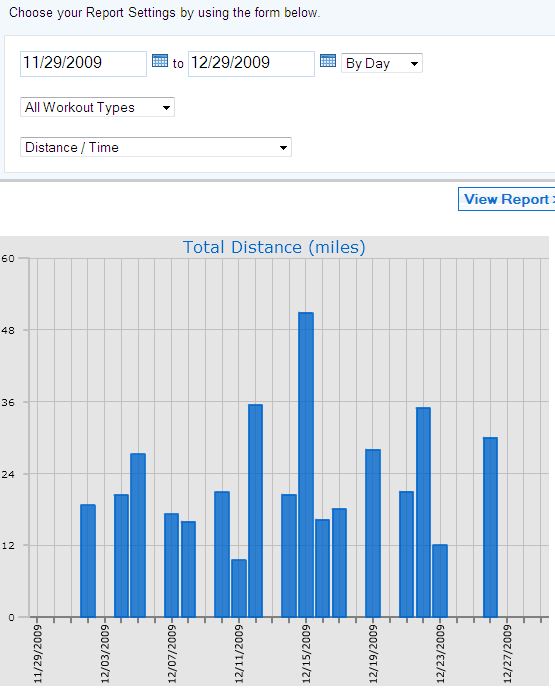The image size is (555, 690).
Task: Select the bar on 12/11/2009
Action: click(239, 588)
